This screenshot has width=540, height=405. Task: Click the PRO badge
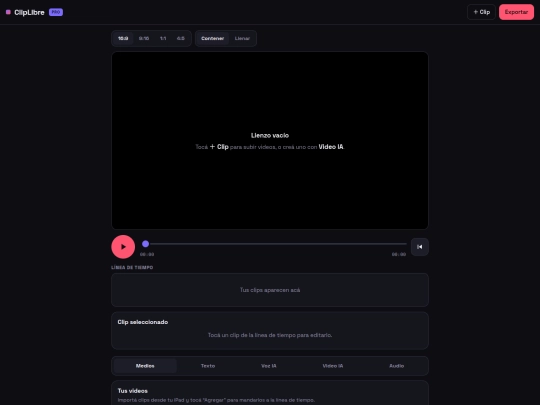point(56,12)
